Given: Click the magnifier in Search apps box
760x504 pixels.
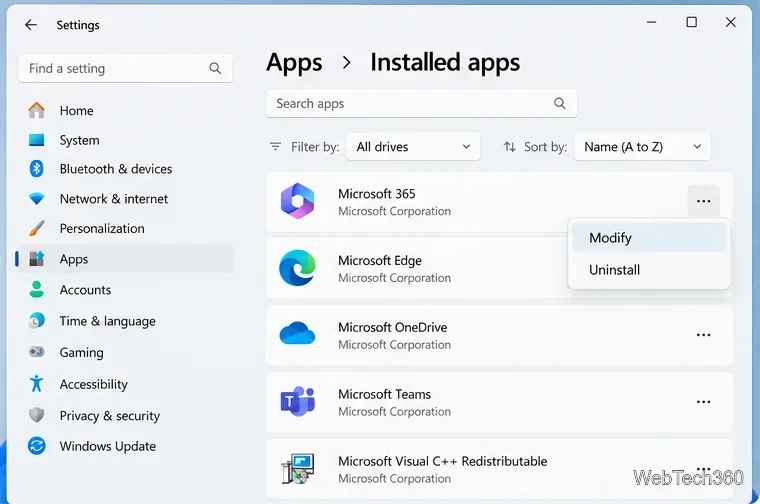Looking at the screenshot, I should pyautogui.click(x=560, y=103).
